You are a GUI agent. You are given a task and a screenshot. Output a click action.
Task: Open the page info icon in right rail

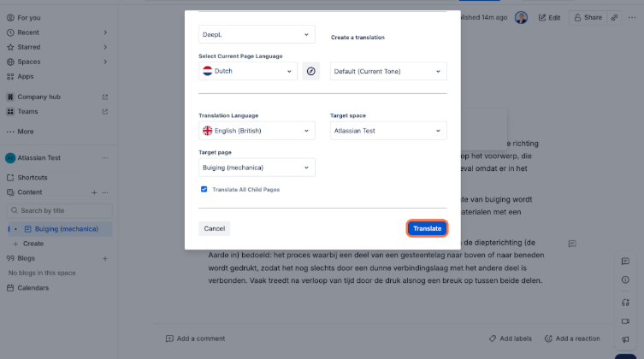pyautogui.click(x=625, y=280)
